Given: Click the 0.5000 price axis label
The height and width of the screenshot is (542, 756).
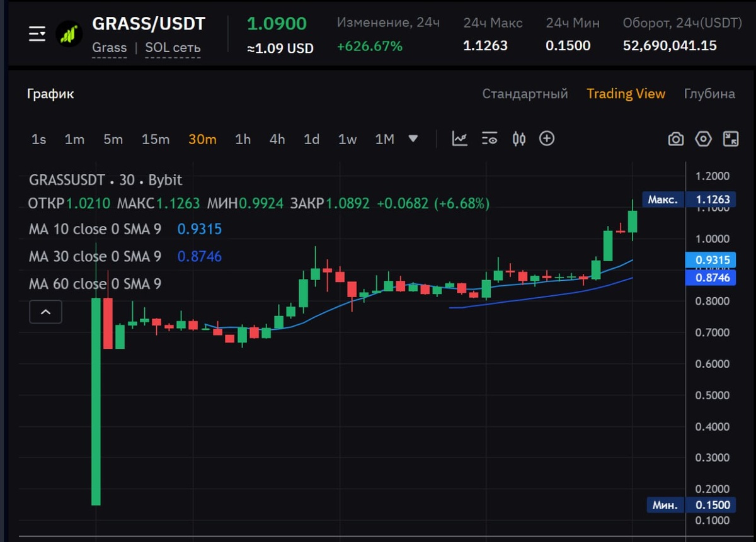Looking at the screenshot, I should click(712, 395).
